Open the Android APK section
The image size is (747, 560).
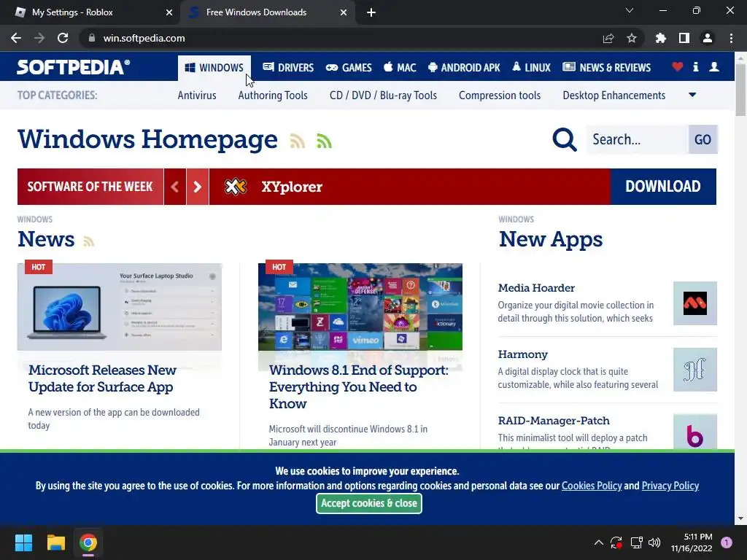pos(464,68)
